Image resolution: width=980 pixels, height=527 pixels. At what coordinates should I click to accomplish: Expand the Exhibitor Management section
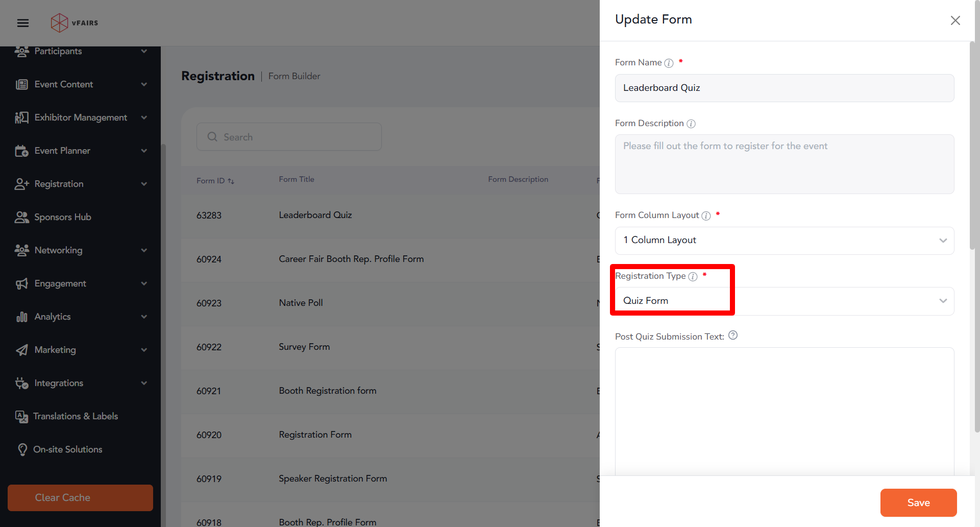coord(80,117)
